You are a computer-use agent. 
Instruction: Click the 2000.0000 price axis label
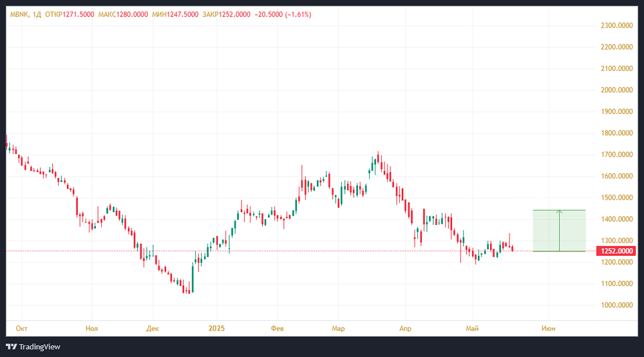tap(616, 90)
